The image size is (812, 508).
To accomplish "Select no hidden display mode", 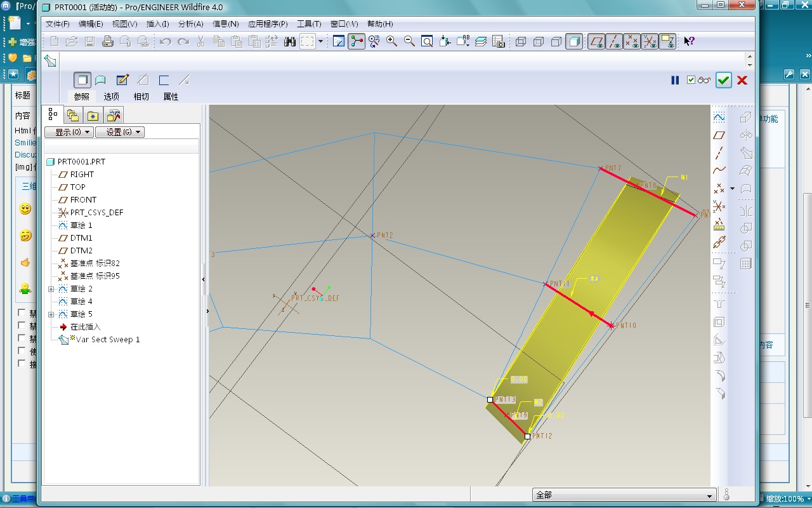I will [556, 42].
